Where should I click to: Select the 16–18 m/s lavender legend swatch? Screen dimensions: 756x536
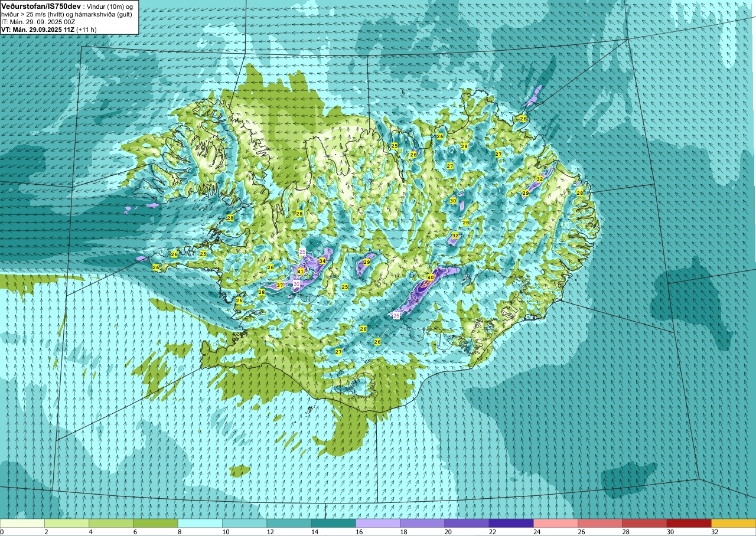[x=378, y=523]
